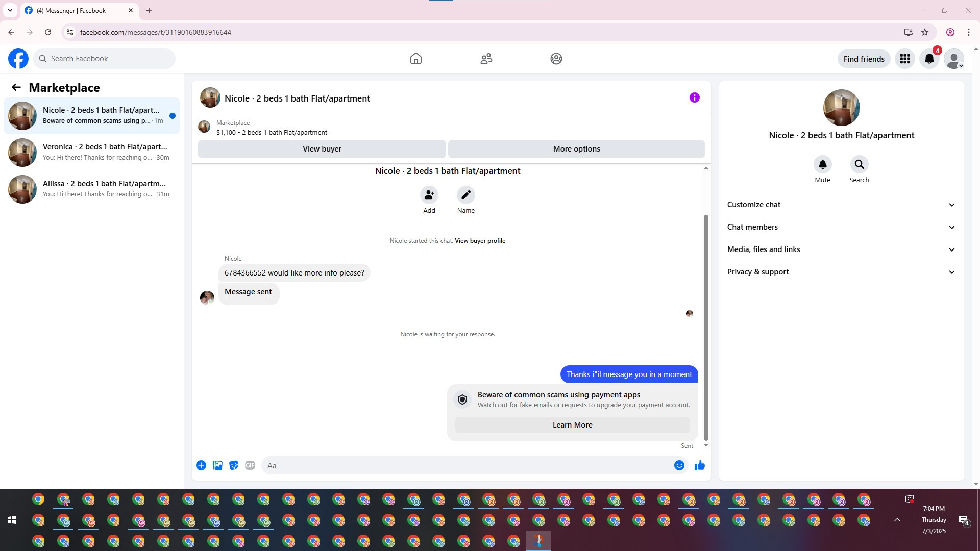The height and width of the screenshot is (551, 980).
Task: Open the Windows Start menu
Action: pyautogui.click(x=12, y=520)
